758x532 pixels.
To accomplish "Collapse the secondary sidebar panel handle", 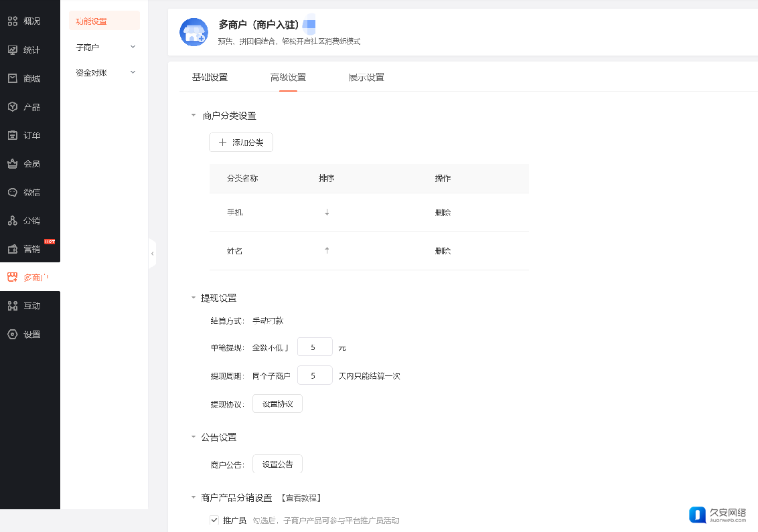I will pyautogui.click(x=152, y=253).
